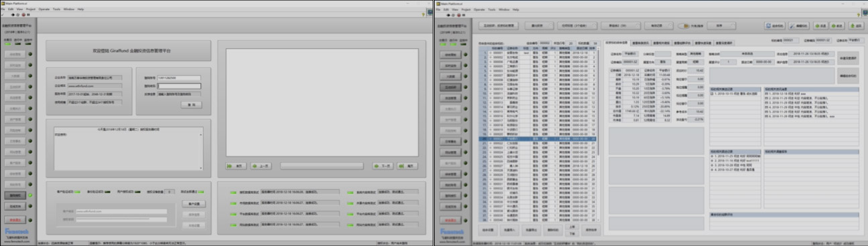Screen dimensions: 868x246
Task: Click the 互动投研 button at top of right window
Action: click(498, 26)
